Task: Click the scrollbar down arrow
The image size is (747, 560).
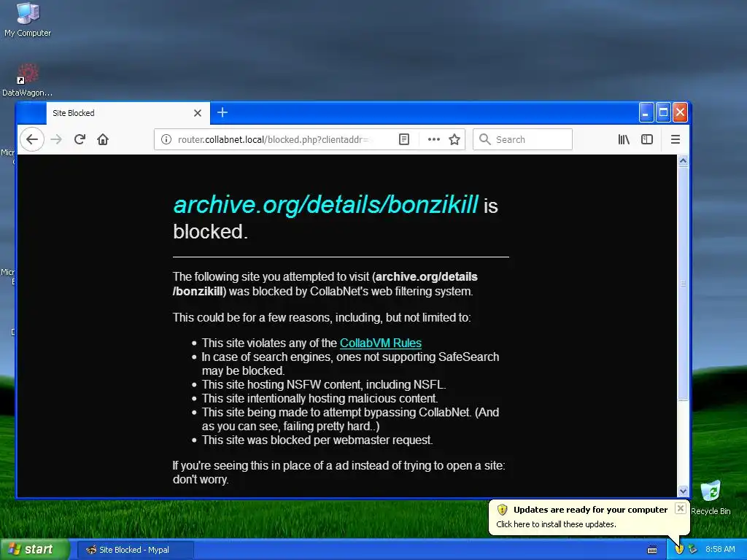Action: [683, 491]
